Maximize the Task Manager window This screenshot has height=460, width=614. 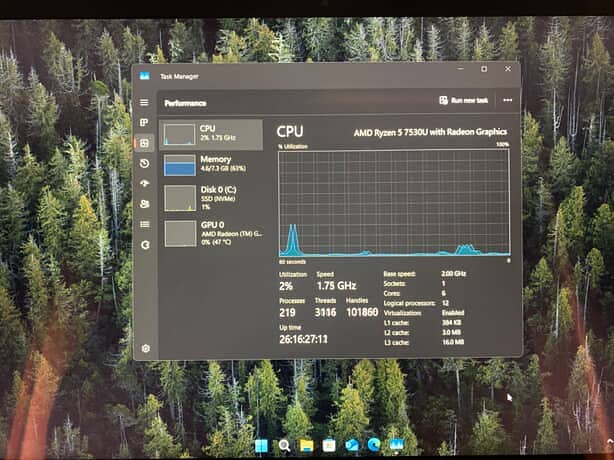coord(484,69)
